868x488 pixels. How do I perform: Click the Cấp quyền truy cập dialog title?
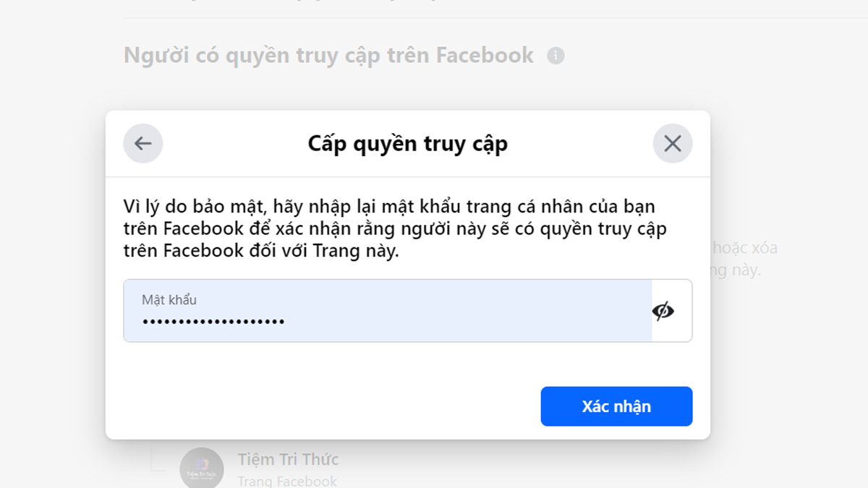[407, 142]
